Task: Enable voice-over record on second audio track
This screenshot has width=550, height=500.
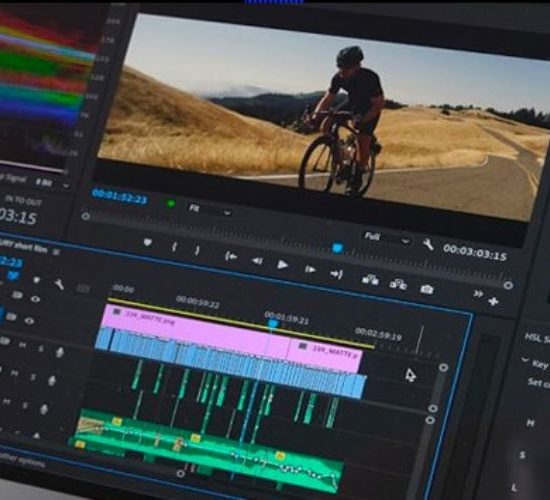Action: 52,380
